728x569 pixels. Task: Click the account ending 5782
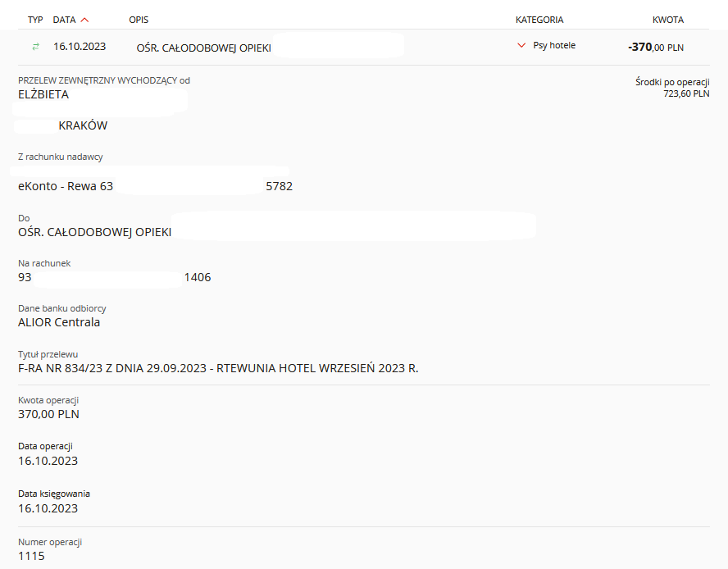279,186
